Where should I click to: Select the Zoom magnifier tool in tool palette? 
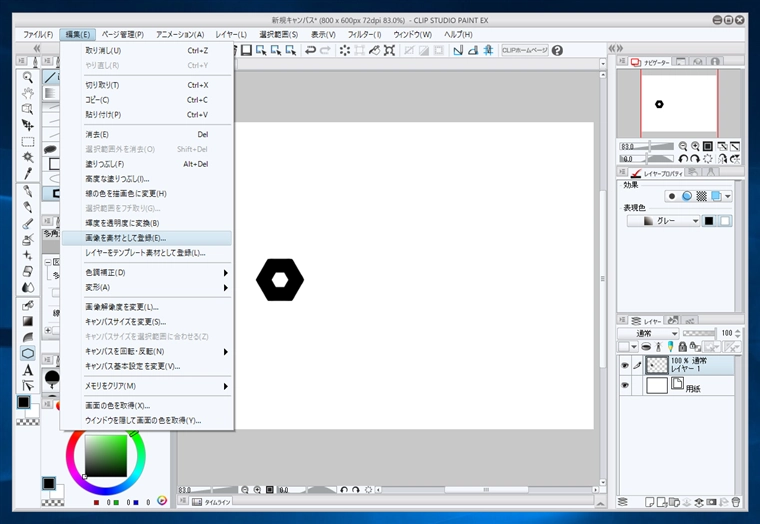pyautogui.click(x=28, y=77)
